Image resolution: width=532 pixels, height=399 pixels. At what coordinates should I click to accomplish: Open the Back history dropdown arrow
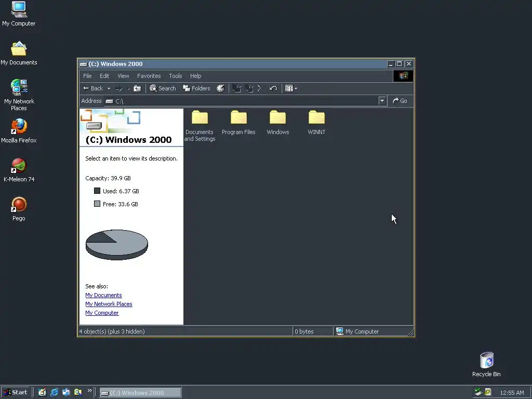point(109,88)
